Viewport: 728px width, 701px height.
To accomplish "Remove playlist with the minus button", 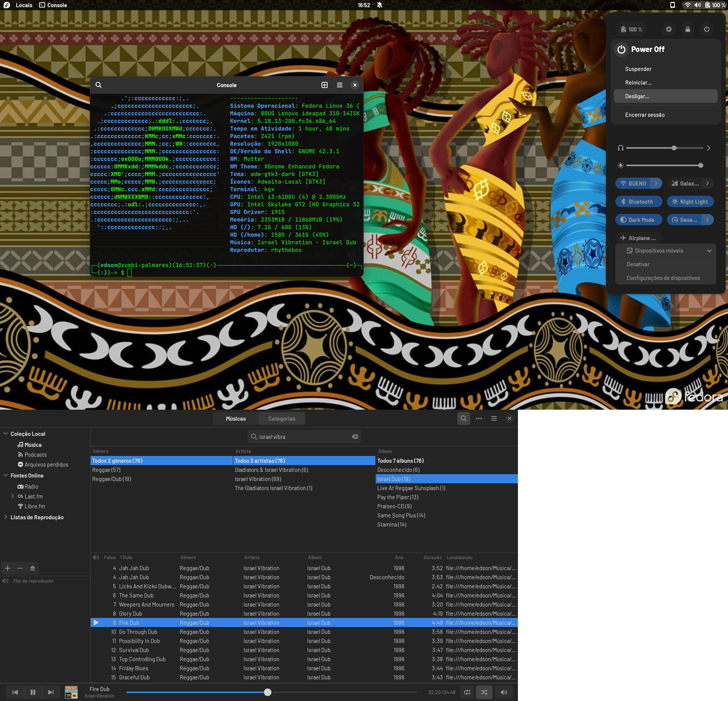I will pyautogui.click(x=20, y=568).
